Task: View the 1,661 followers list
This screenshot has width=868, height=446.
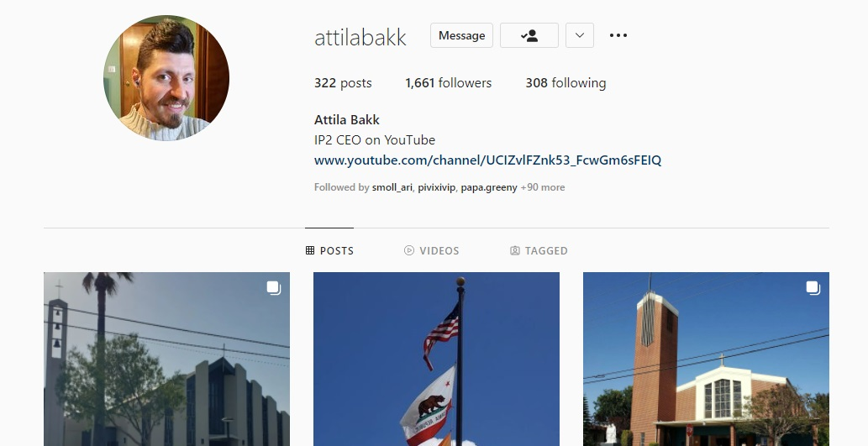Action: [x=449, y=83]
